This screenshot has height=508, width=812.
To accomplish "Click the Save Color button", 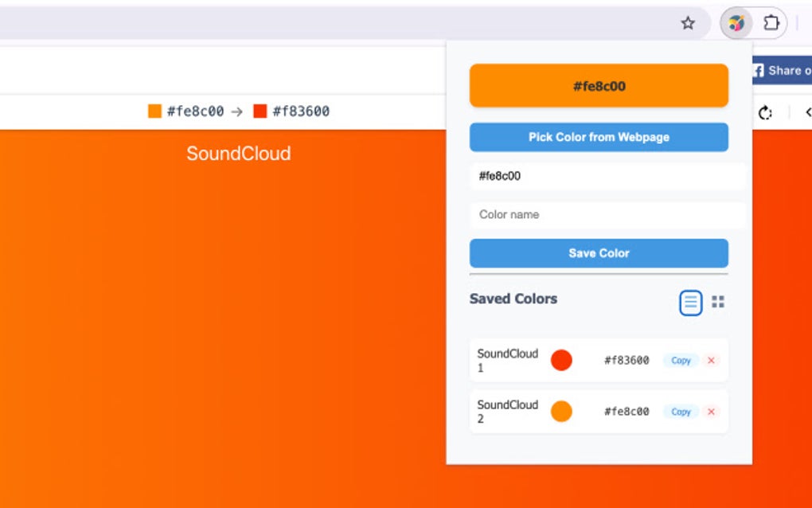I will [599, 253].
